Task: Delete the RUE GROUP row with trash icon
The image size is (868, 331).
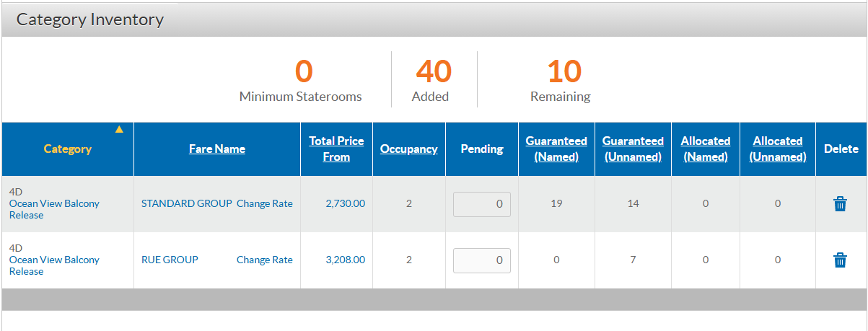Action: (x=840, y=260)
